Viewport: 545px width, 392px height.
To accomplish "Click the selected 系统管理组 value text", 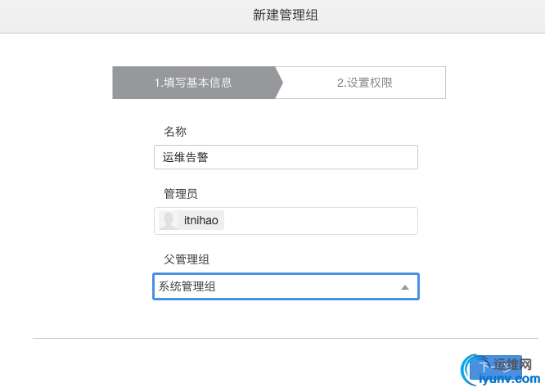I will (187, 286).
